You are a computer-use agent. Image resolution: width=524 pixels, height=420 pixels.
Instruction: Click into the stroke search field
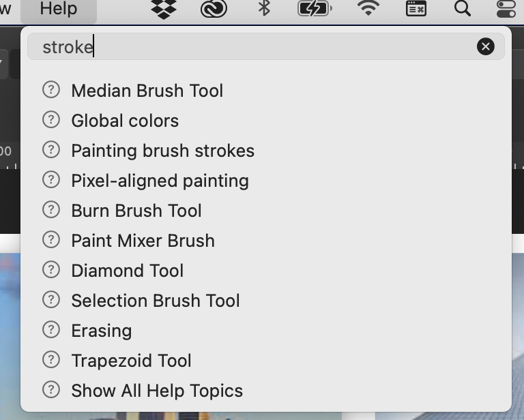pos(254,47)
